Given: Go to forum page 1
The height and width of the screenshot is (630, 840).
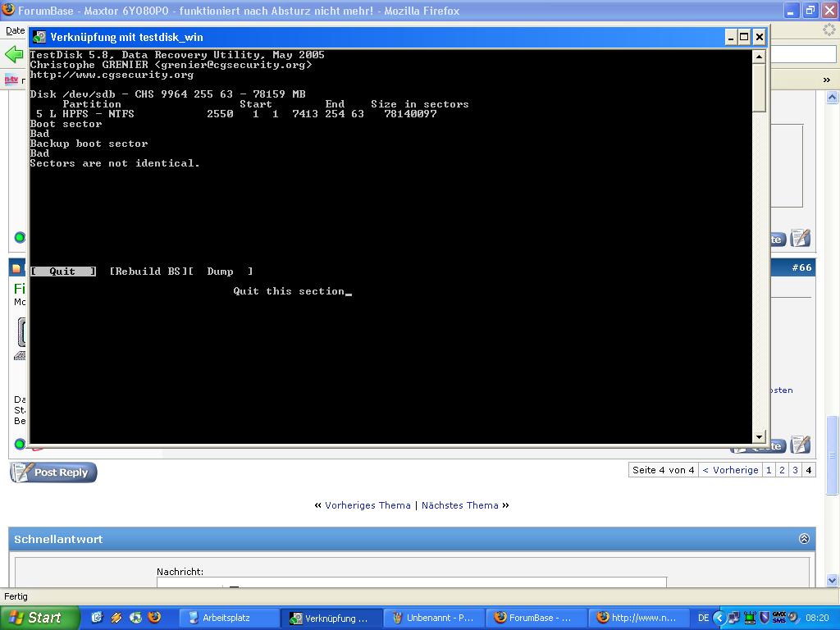Looking at the screenshot, I should pyautogui.click(x=769, y=470).
